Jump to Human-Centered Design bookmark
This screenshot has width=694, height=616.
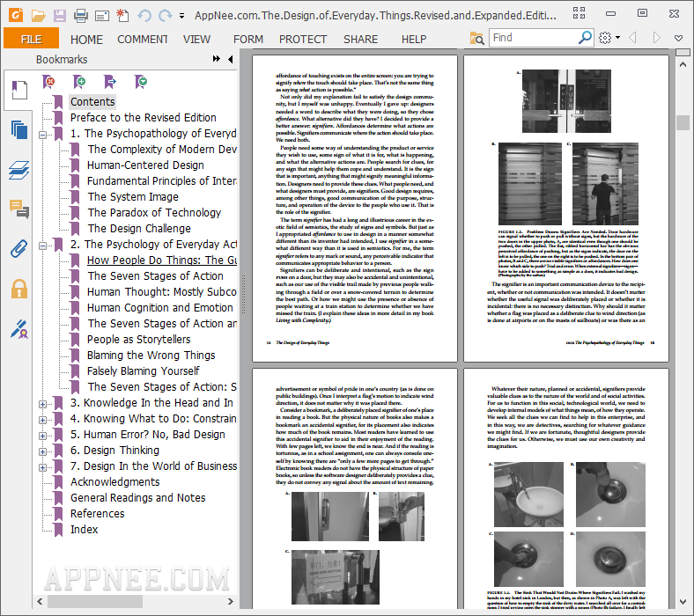tap(145, 165)
